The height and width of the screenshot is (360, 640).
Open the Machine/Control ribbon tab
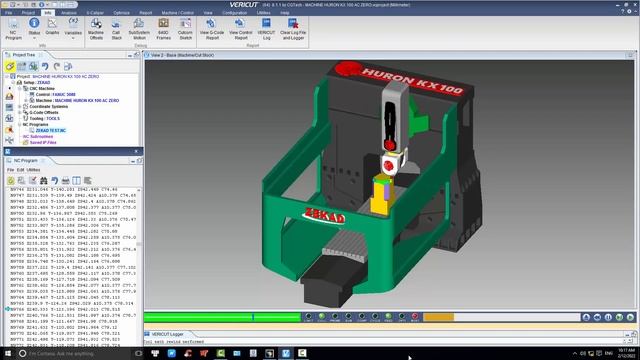tap(178, 13)
